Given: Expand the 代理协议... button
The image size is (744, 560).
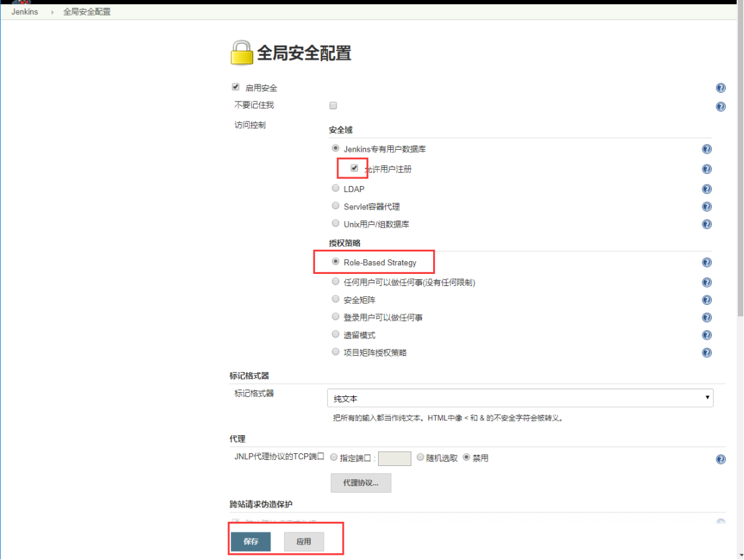Looking at the screenshot, I should point(361,483).
